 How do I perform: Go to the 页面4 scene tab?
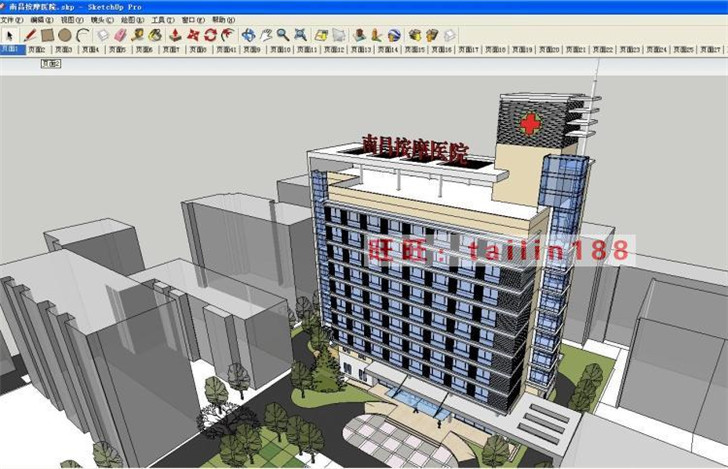91,49
